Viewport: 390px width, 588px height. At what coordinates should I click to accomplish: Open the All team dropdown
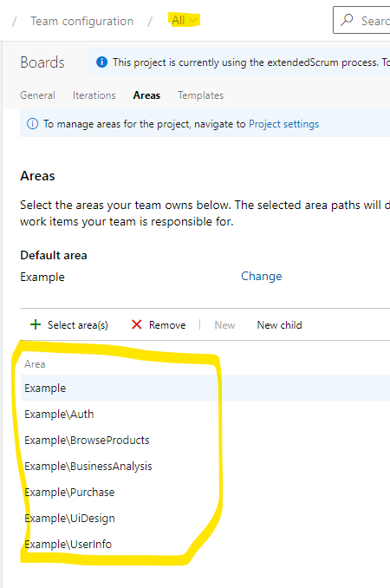(184, 20)
